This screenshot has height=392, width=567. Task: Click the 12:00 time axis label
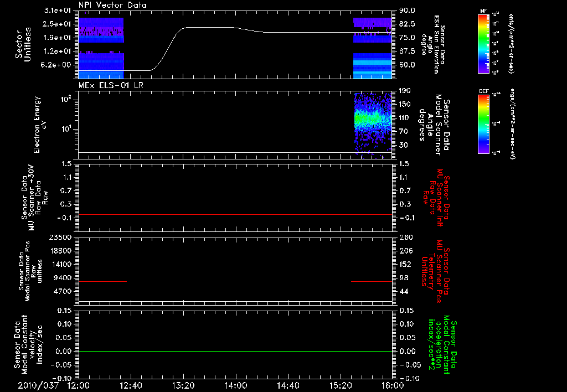tap(79, 386)
